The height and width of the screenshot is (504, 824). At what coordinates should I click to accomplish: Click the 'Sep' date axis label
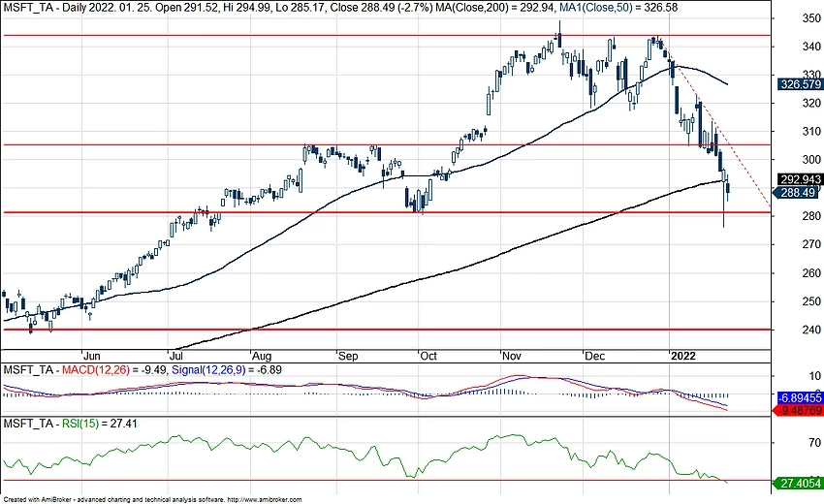tap(348, 357)
